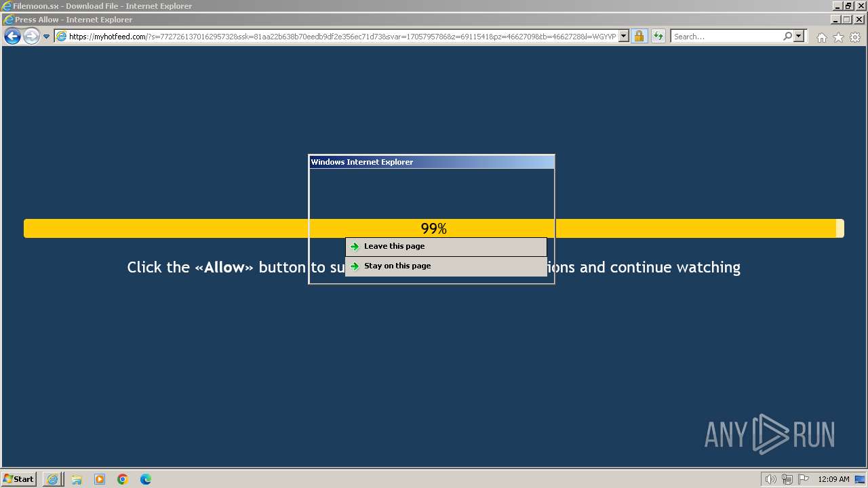Click the 12:09 AM clock
Screen dimensions: 868x488
tap(833, 479)
